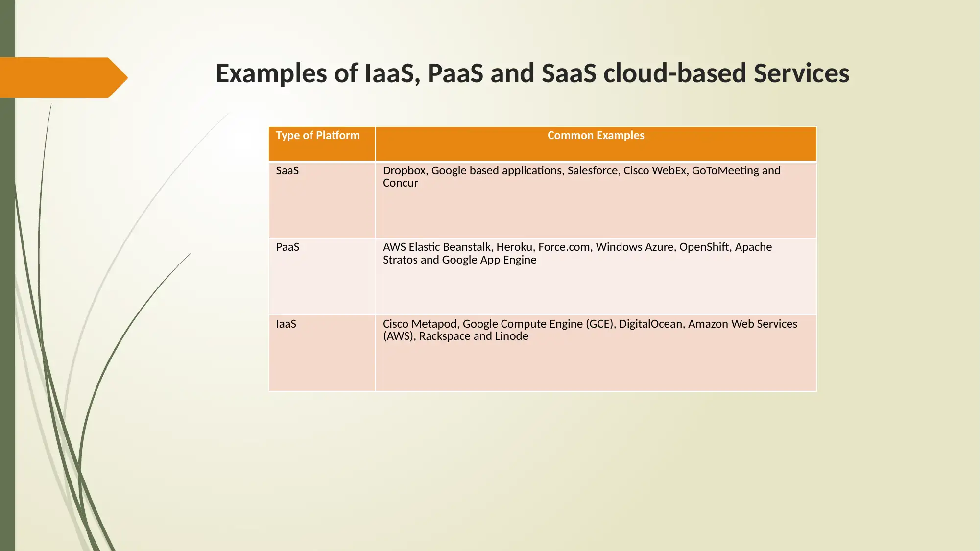The height and width of the screenshot is (551, 980).
Task: Click the cell listing Dropbox and Salesforce
Action: pyautogui.click(x=596, y=200)
